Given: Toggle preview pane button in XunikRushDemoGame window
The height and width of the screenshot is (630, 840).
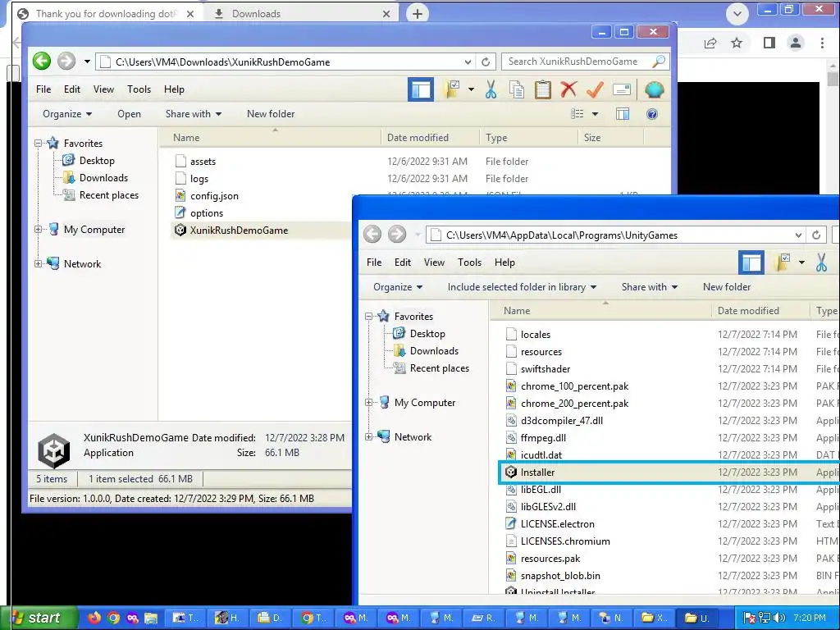Looking at the screenshot, I should (x=623, y=113).
